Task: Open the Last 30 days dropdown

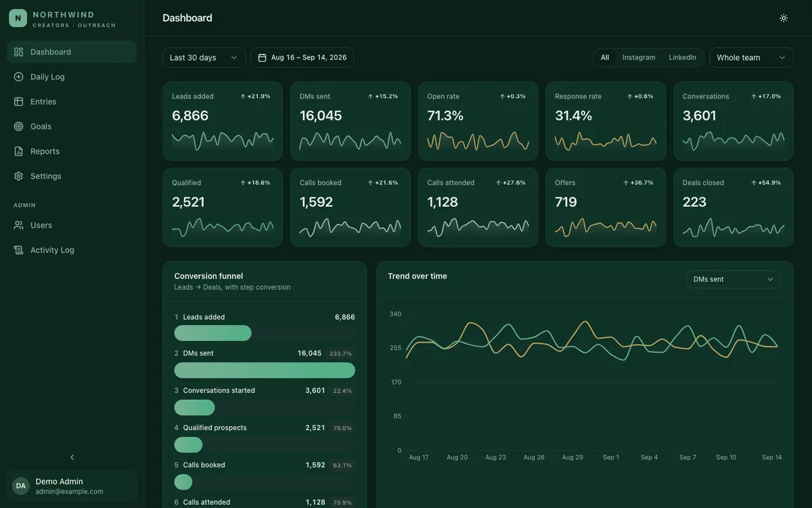Action: tap(204, 58)
